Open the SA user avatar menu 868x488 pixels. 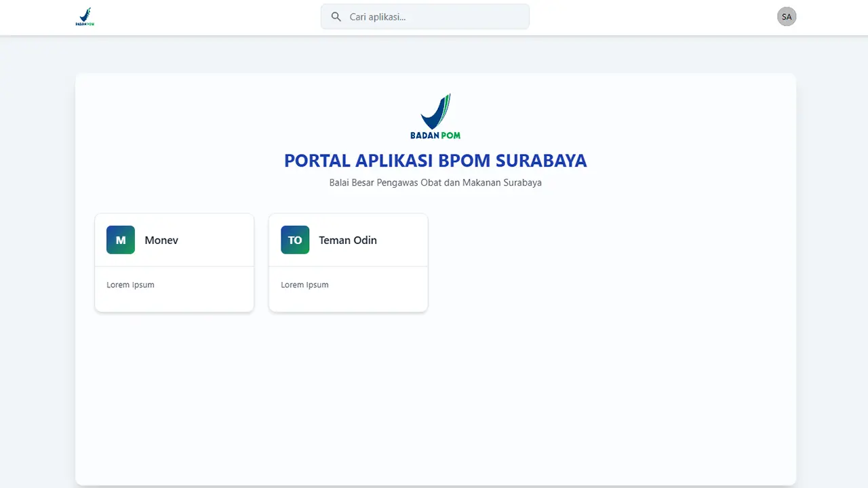tap(787, 17)
